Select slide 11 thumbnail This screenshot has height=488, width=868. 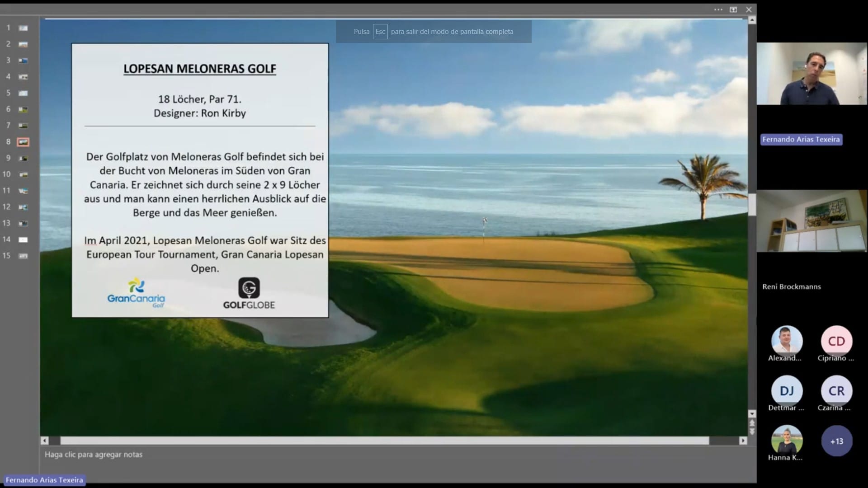point(23,191)
